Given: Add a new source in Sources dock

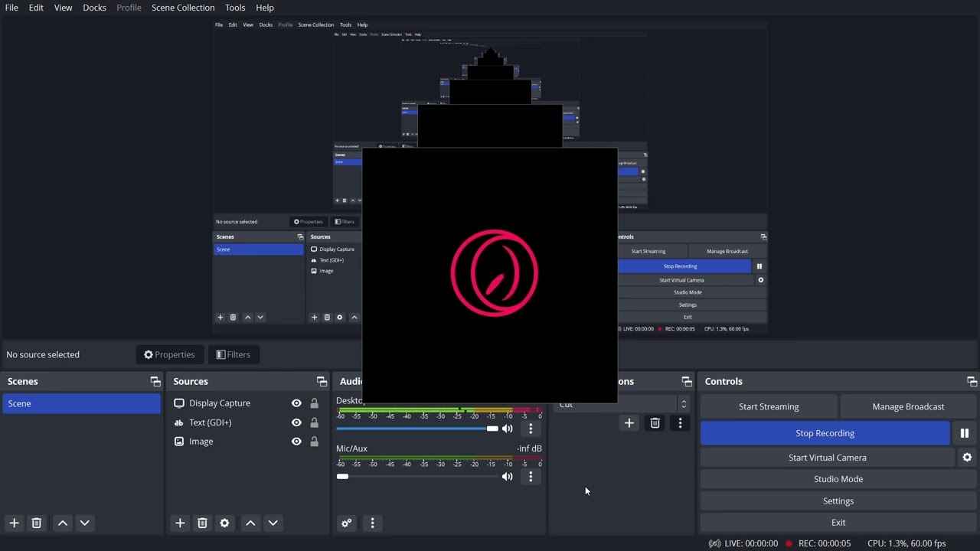Looking at the screenshot, I should coord(180,523).
